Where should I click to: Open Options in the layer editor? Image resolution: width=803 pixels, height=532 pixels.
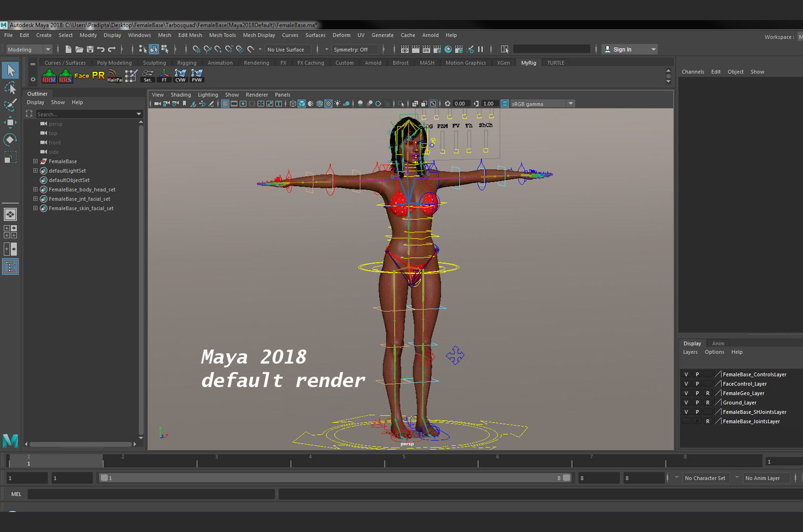714,352
